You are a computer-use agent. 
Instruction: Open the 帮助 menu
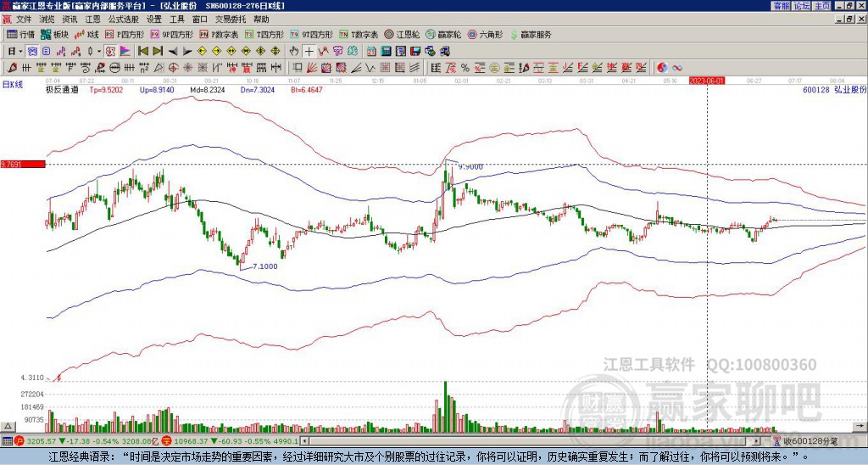click(x=261, y=20)
